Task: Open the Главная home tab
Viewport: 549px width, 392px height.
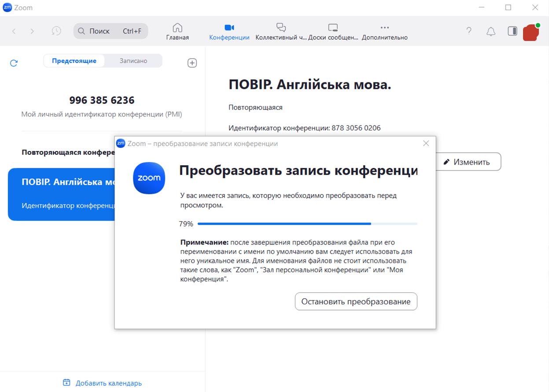Action: [x=177, y=32]
